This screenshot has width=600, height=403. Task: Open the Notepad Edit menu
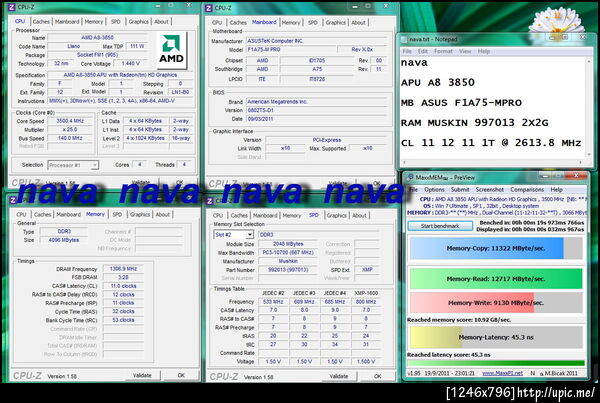[423, 51]
